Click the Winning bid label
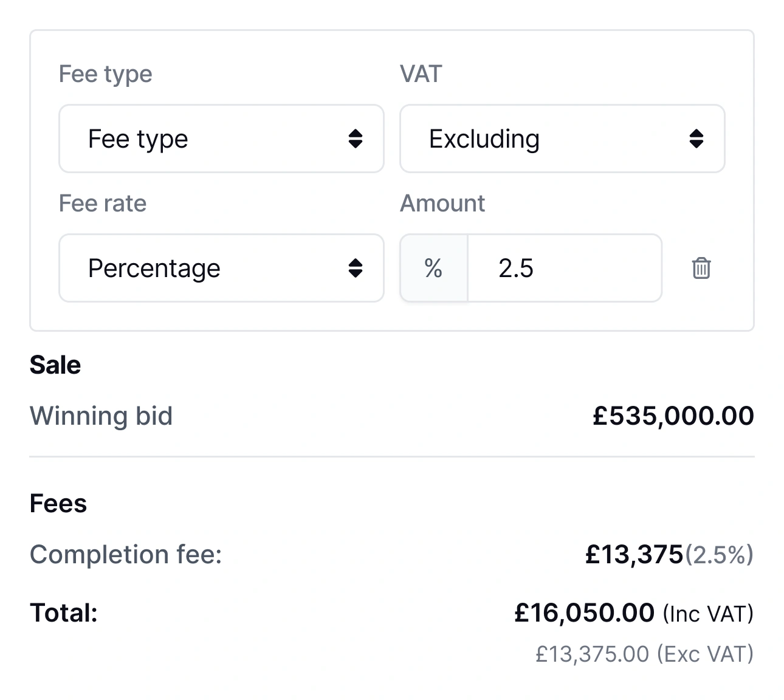784x700 pixels. click(x=101, y=416)
